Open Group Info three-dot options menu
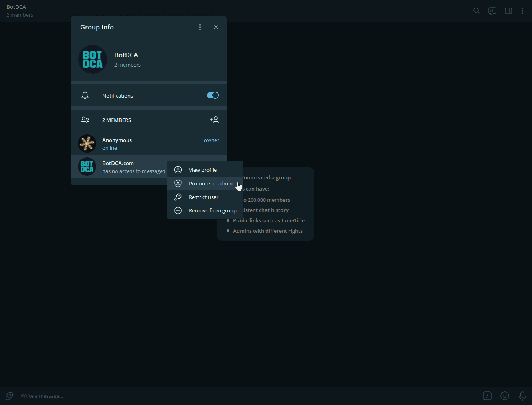The width and height of the screenshot is (532, 405). click(x=200, y=27)
